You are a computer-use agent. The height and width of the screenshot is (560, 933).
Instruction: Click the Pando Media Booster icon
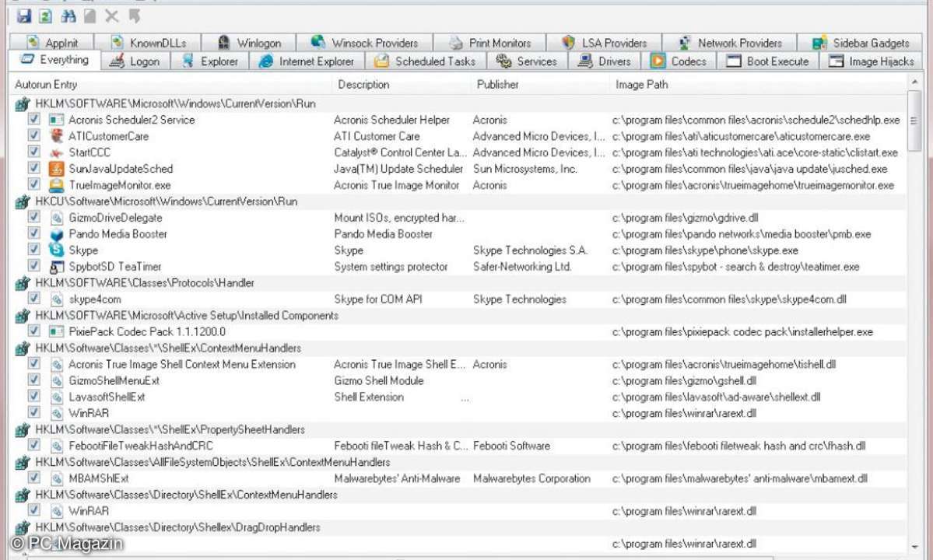point(57,234)
